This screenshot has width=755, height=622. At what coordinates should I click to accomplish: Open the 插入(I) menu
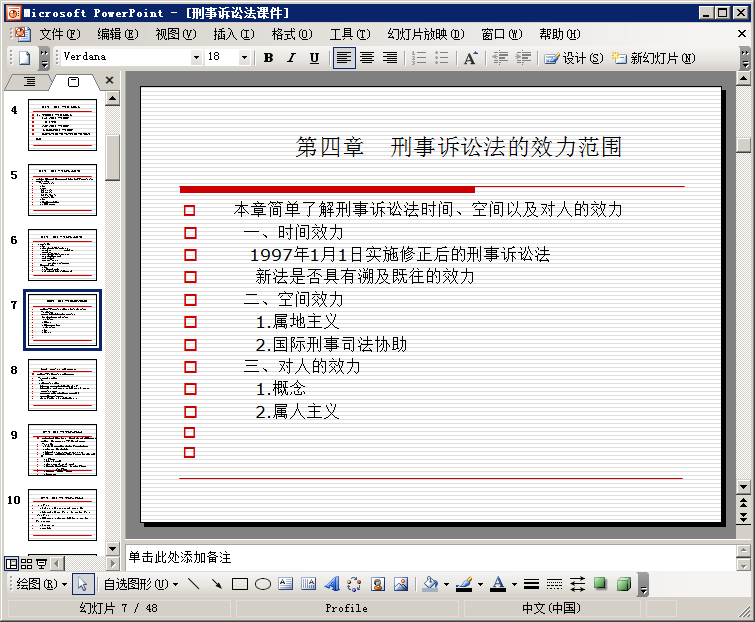coord(234,34)
